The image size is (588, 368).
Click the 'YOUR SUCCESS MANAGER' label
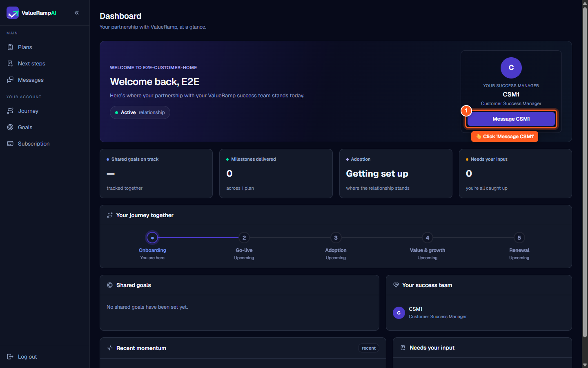click(x=511, y=86)
